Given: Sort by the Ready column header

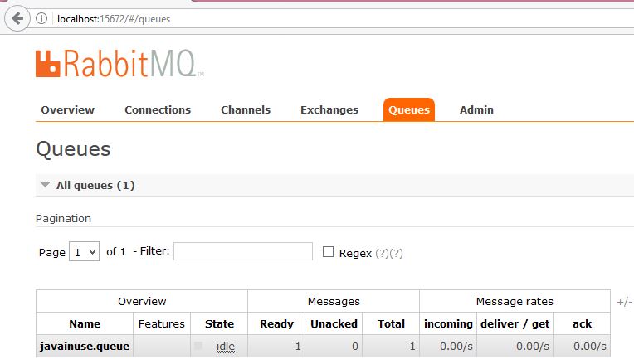Looking at the screenshot, I should point(276,323).
